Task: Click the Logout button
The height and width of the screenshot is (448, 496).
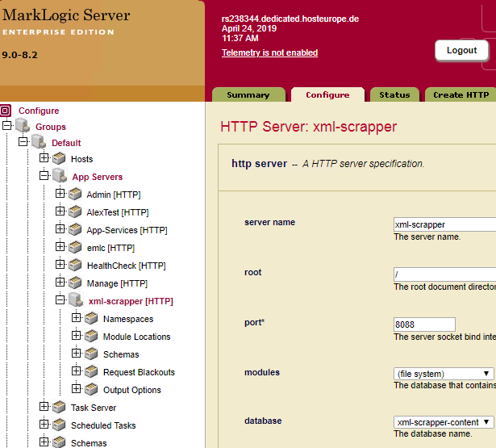Action: [461, 50]
